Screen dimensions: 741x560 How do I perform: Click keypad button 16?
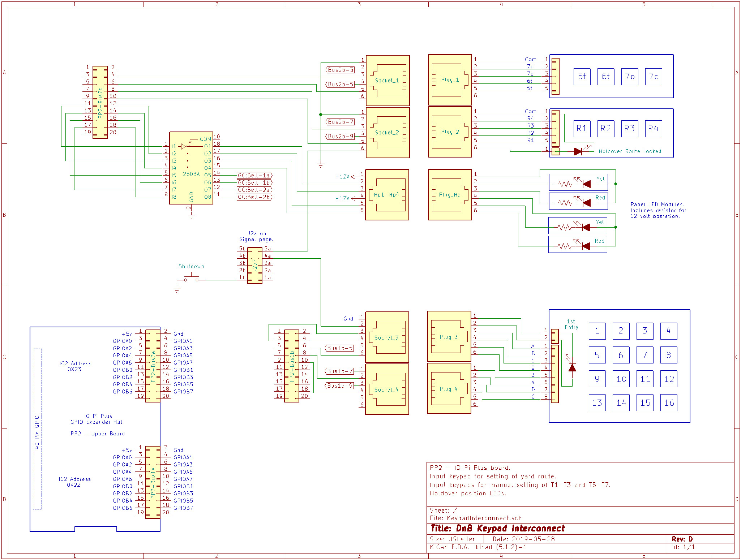point(669,403)
